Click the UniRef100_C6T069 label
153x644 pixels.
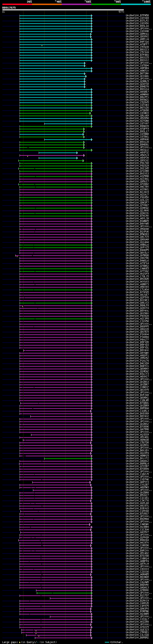point(137,18)
